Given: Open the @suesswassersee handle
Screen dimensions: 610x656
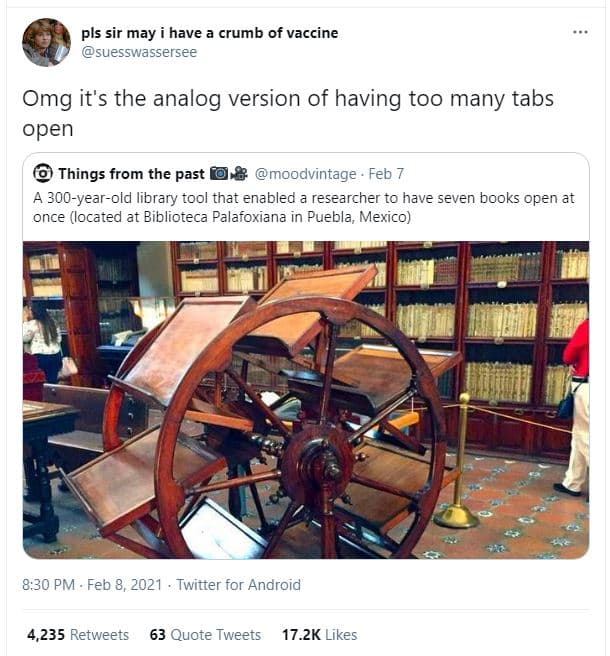Looking at the screenshot, I should [x=139, y=52].
